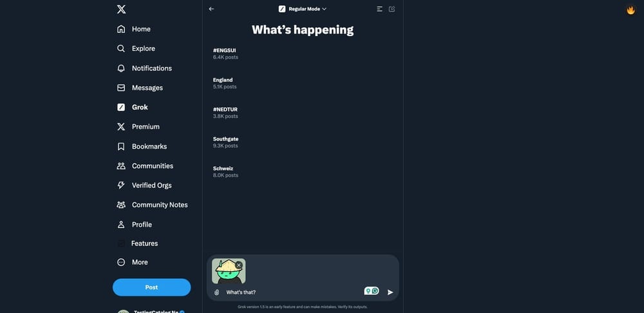Viewport: 644px width, 313px height.
Task: Open the Bookmarks icon in sidebar
Action: coord(121,146)
